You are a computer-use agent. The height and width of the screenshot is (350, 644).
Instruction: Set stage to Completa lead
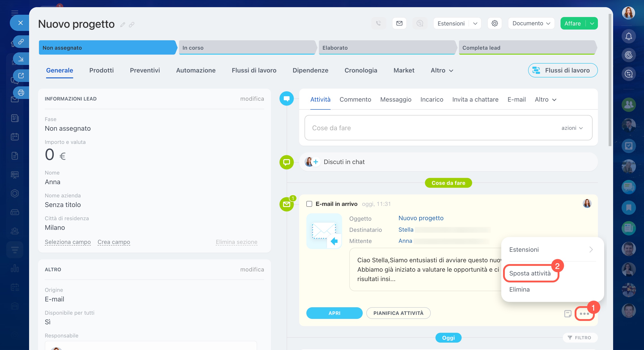point(527,47)
